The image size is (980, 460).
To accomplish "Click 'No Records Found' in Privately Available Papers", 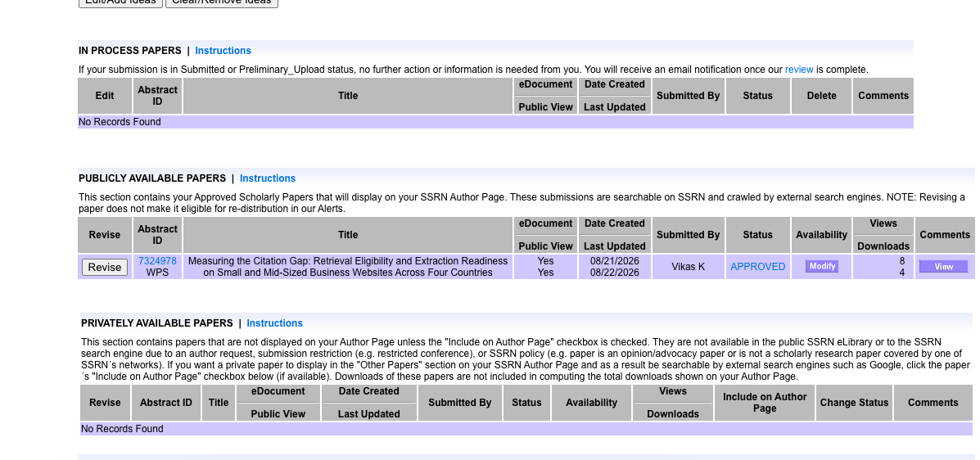I will point(123,429).
